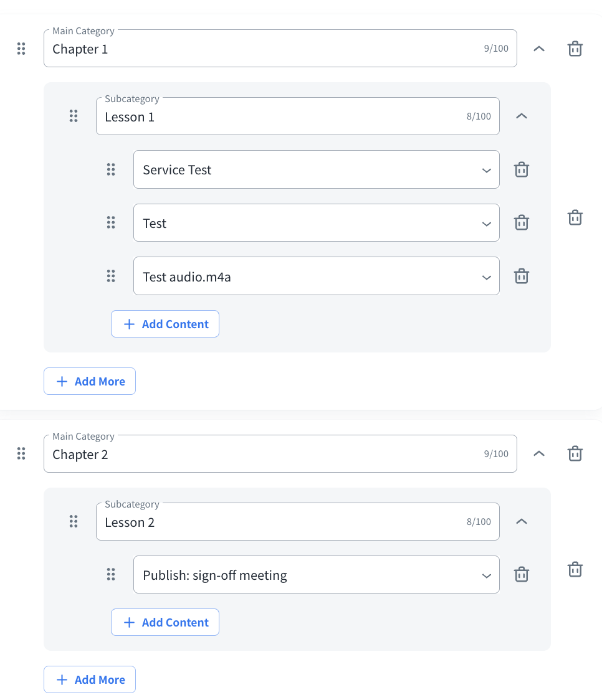
Task: Remove Publish: sign-off meeting content
Action: click(x=521, y=574)
